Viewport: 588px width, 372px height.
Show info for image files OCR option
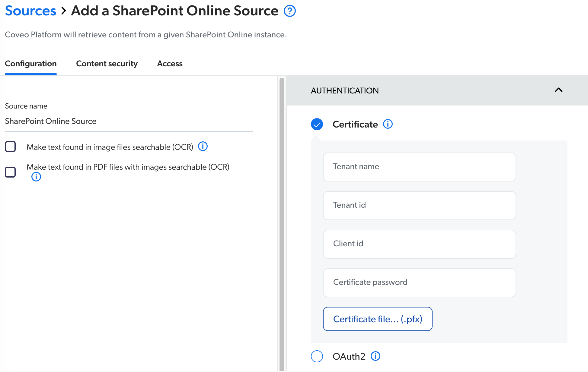click(x=203, y=147)
